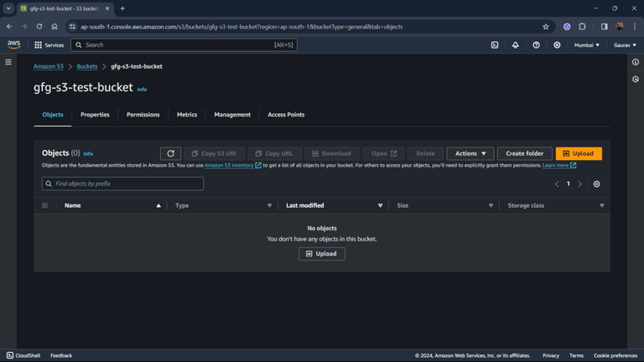Image resolution: width=644 pixels, height=362 pixels.
Task: Follow the Buckets breadcrumb link
Action: coord(87,66)
